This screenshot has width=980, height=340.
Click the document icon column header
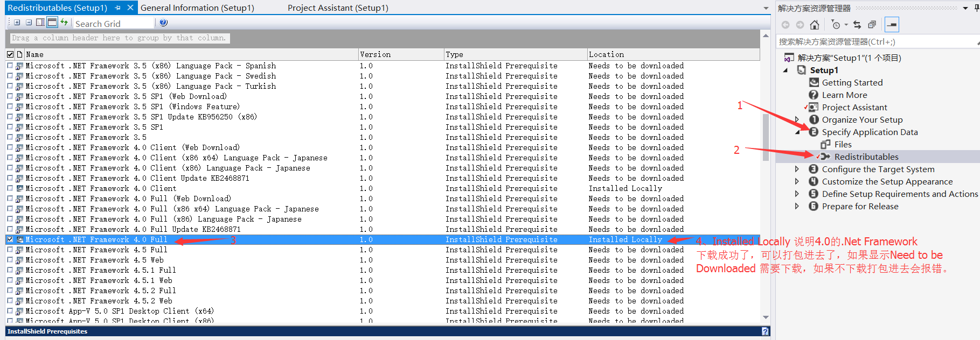tap(20, 54)
